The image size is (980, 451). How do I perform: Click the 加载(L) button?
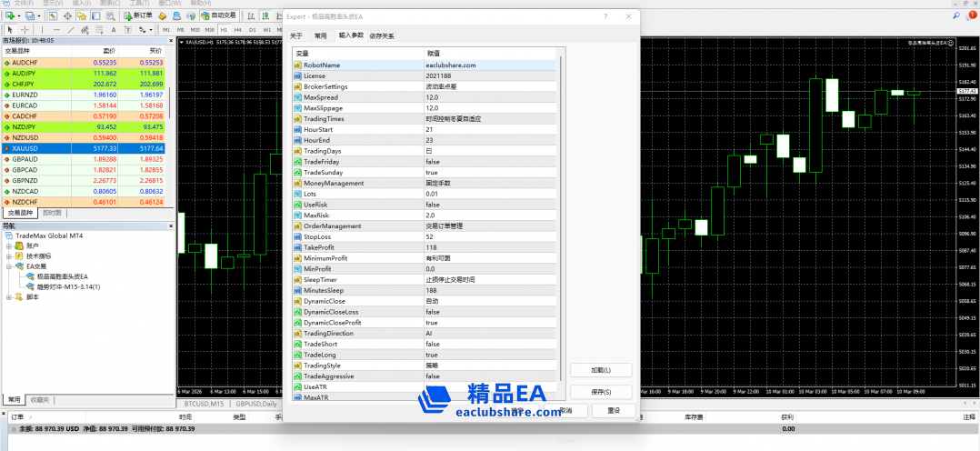(x=600, y=370)
